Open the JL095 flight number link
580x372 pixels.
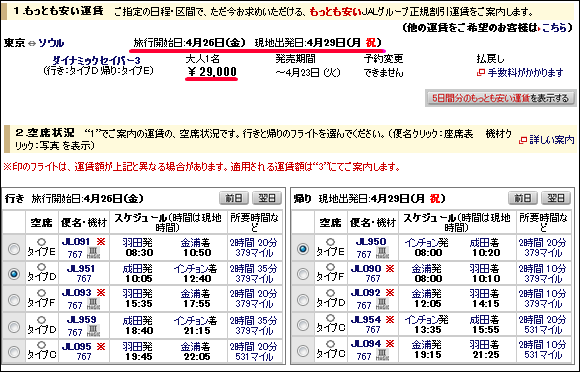(76, 347)
